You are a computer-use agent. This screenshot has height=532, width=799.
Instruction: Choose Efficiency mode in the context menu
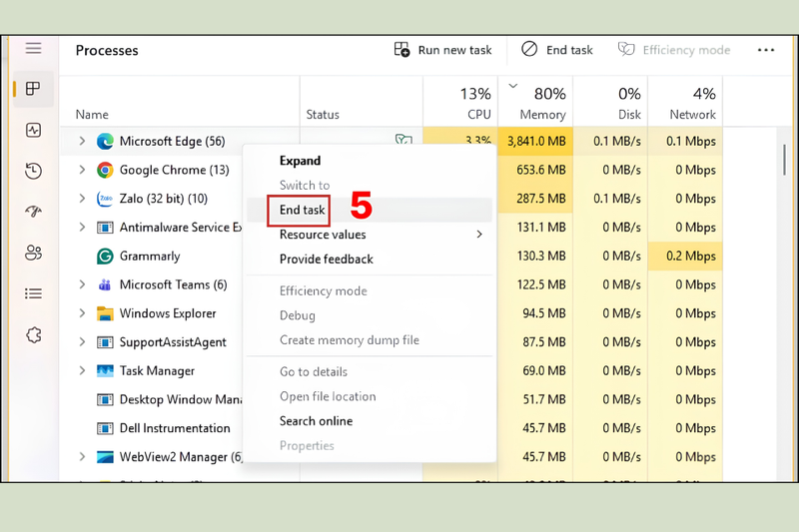pyautogui.click(x=370, y=290)
